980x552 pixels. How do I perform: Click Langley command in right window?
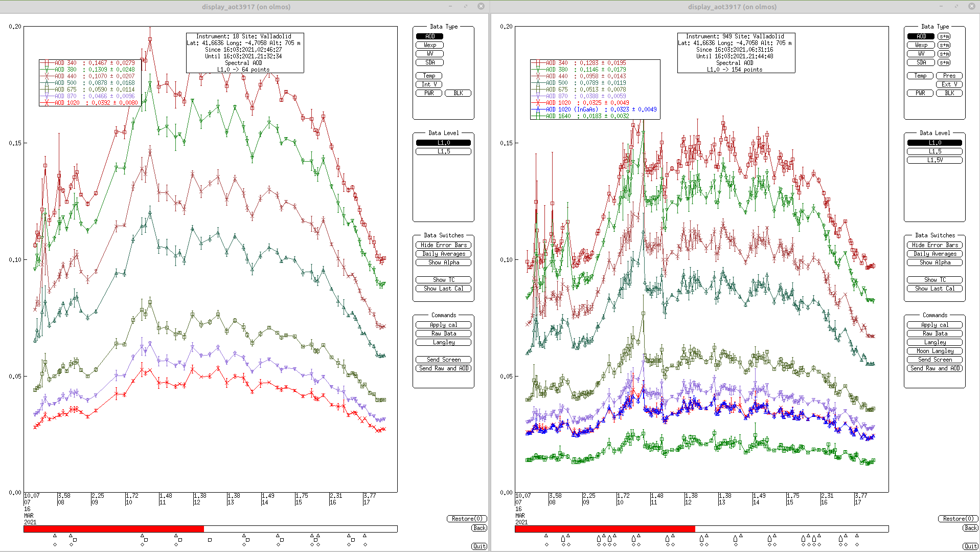click(935, 342)
